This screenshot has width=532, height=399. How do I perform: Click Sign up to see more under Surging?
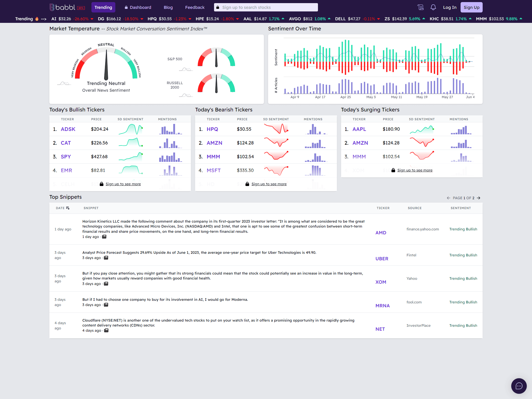click(415, 170)
